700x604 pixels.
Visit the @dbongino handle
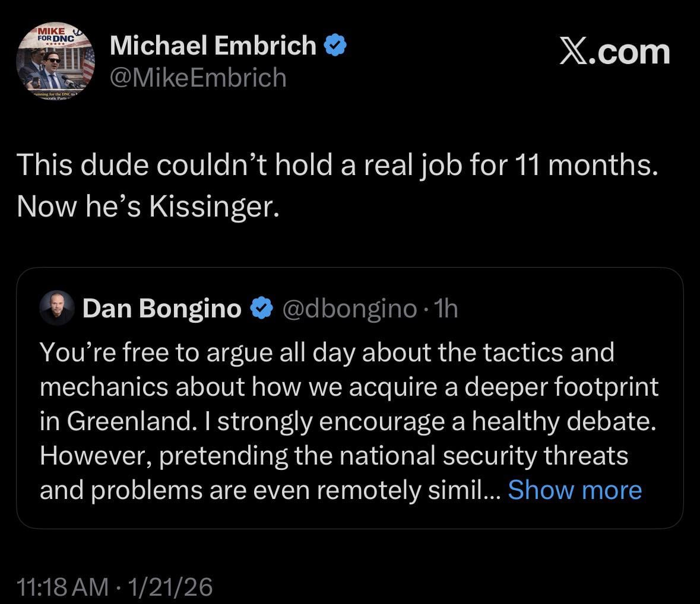[x=349, y=309]
